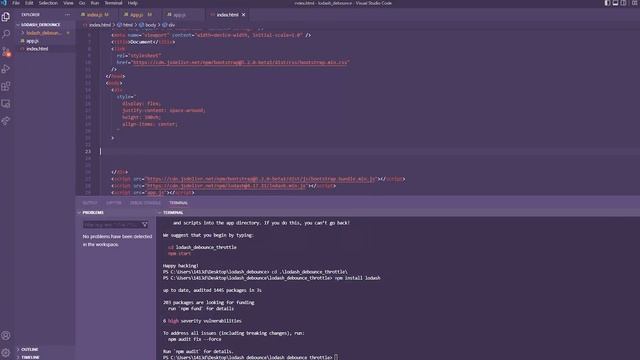Image resolution: width=640 pixels, height=360 pixels.
Task: Open the File menu
Action: point(16,3)
